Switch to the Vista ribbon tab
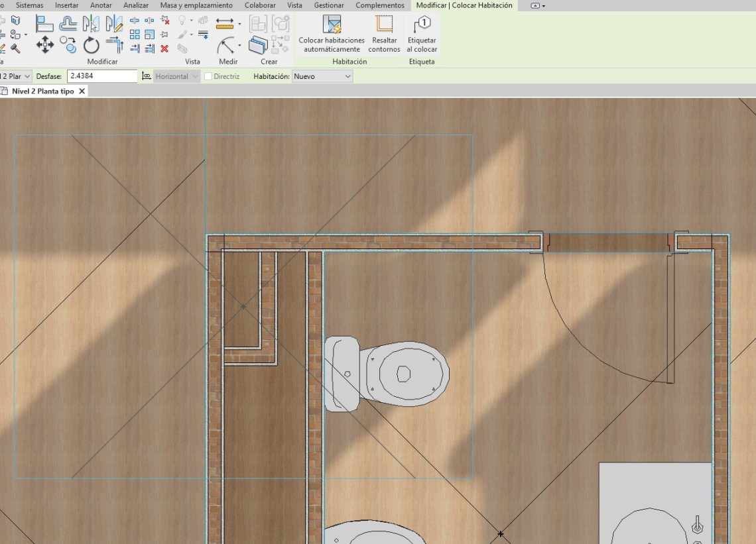Viewport: 756px width, 544px height. (294, 5)
